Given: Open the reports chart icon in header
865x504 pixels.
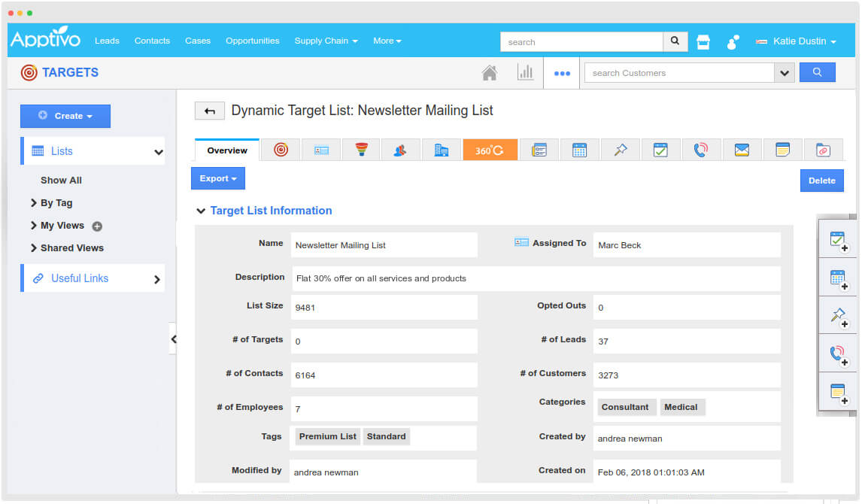Looking at the screenshot, I should point(526,71).
